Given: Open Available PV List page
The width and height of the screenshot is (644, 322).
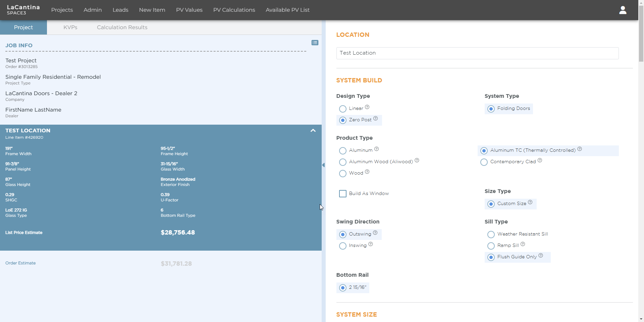Looking at the screenshot, I should 287,10.
